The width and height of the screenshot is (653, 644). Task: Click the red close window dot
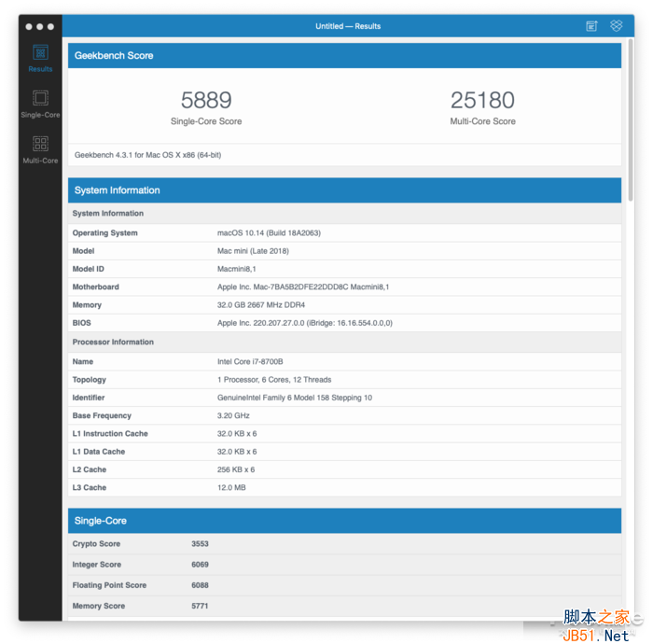(x=29, y=27)
